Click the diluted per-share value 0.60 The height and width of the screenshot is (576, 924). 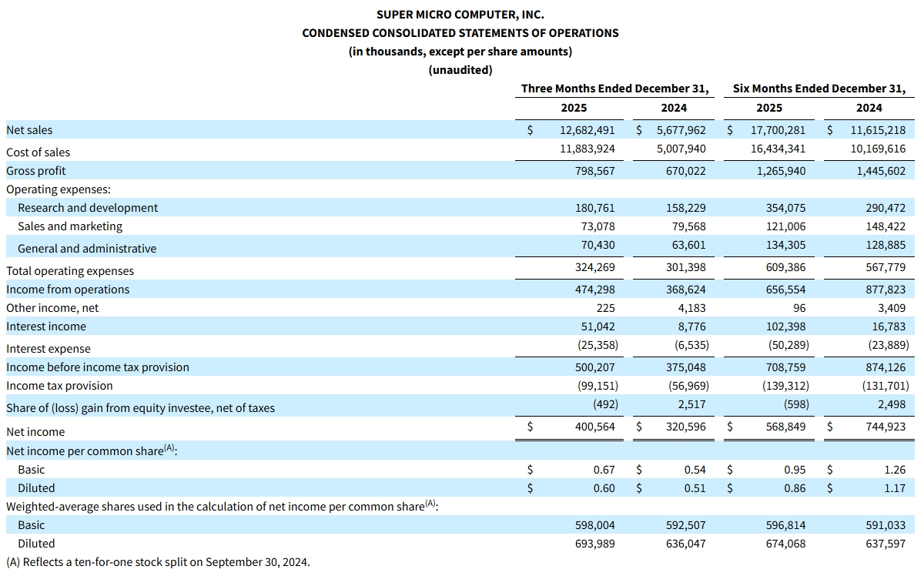tap(604, 488)
